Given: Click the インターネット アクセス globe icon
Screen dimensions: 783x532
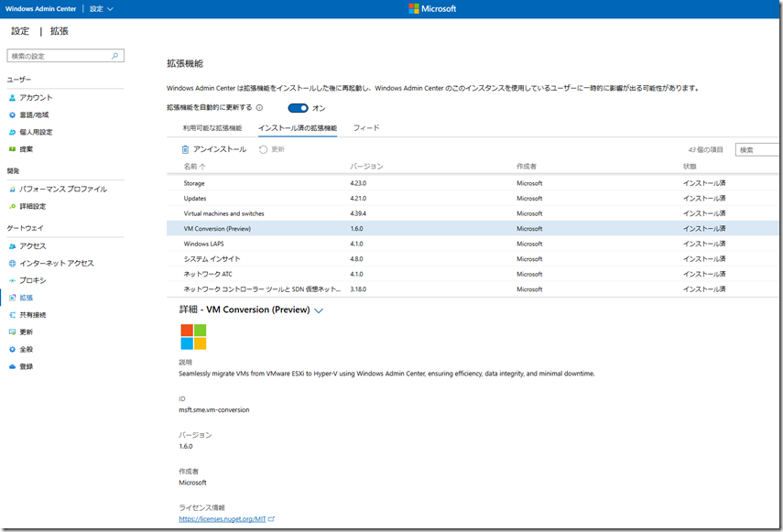Looking at the screenshot, I should pyautogui.click(x=13, y=264).
